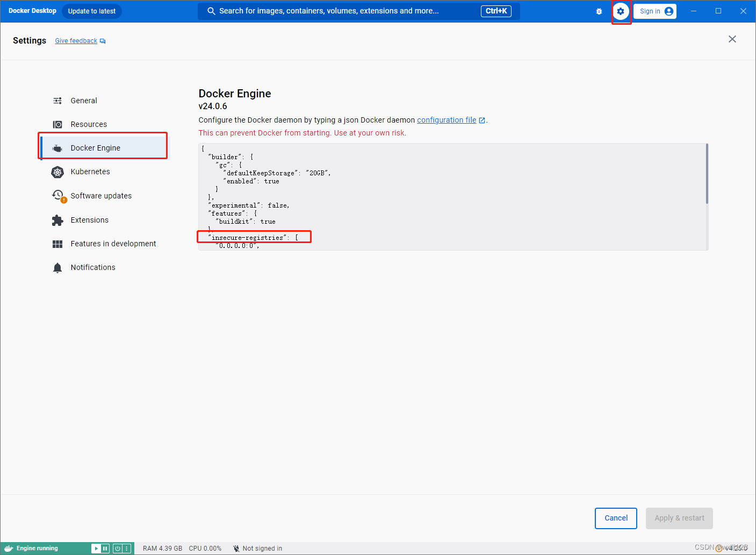Click the Apply & restart button
Viewport: 756px width, 555px height.
click(x=679, y=518)
